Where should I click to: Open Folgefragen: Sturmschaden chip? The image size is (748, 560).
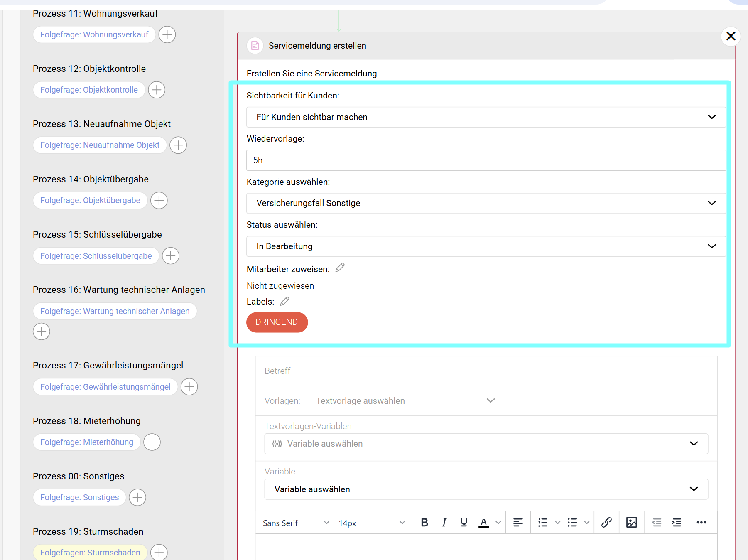90,553
